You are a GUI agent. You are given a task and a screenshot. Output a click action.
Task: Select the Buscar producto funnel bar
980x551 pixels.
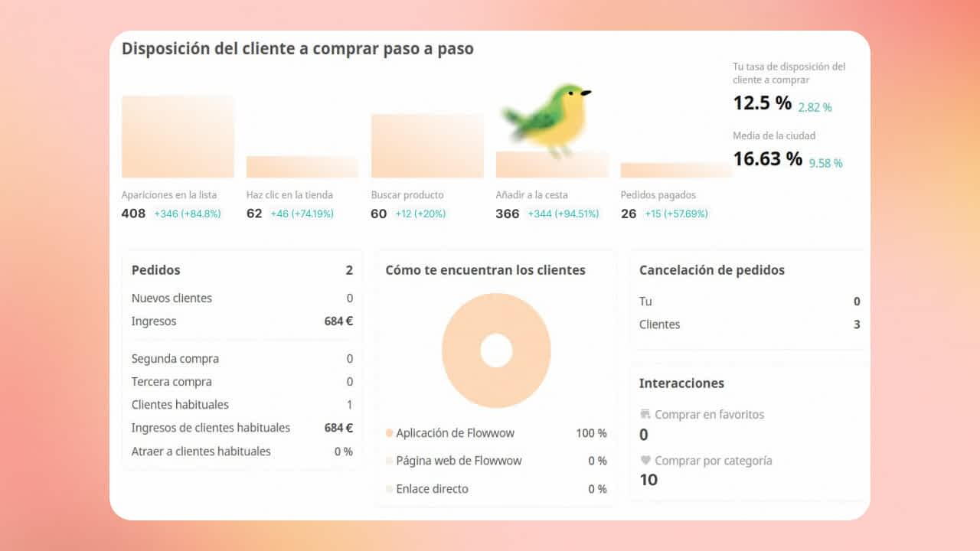pos(427,145)
